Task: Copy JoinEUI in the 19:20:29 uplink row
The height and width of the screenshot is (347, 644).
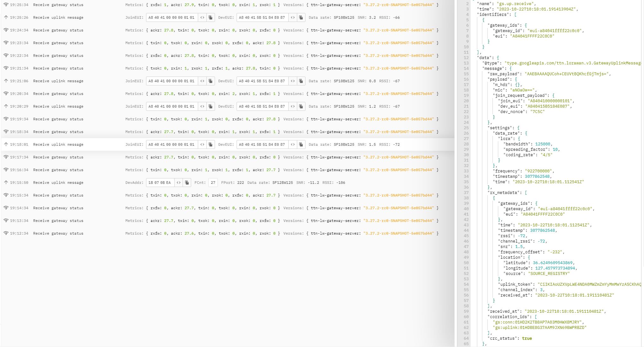Action: tap(211, 106)
